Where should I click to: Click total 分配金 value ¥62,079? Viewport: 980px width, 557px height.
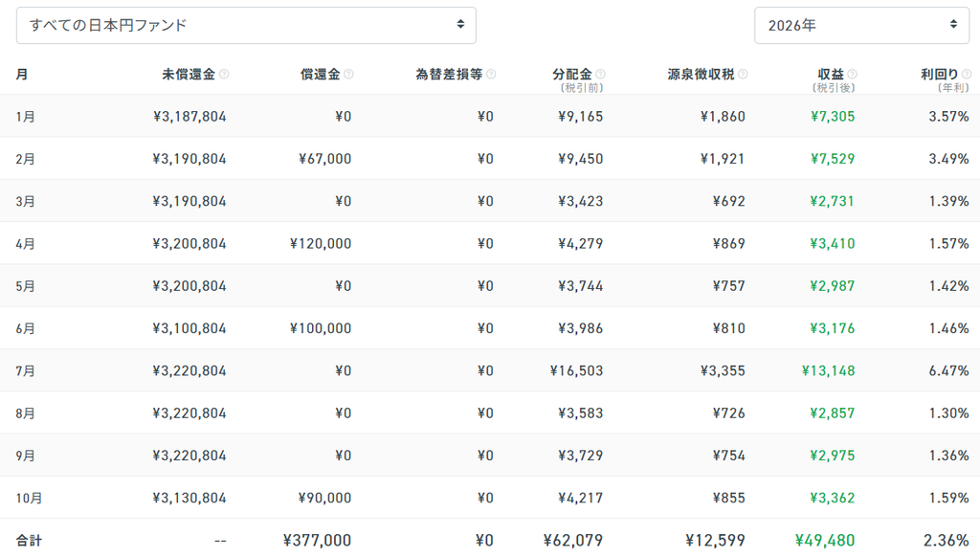(573, 541)
